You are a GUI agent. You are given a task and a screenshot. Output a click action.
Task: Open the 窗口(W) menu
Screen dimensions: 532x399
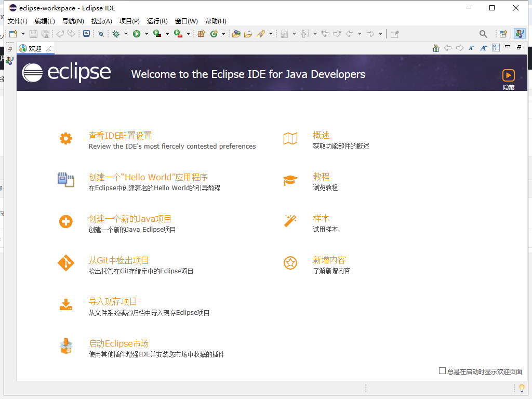[x=187, y=21]
